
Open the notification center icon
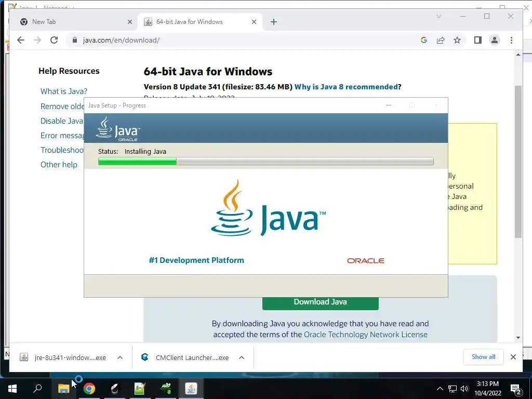(x=516, y=389)
